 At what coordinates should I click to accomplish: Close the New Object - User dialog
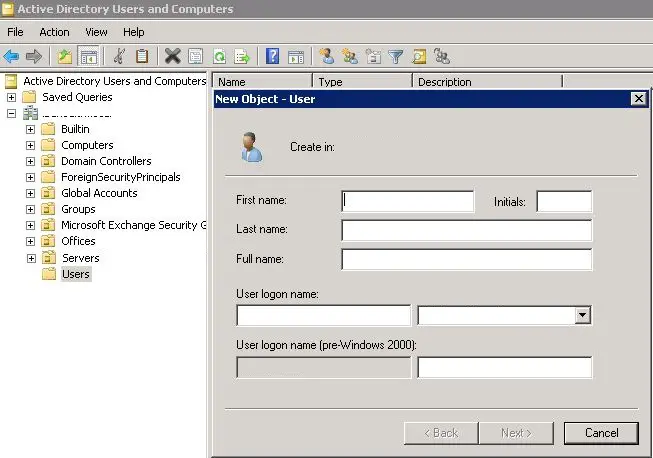click(638, 99)
